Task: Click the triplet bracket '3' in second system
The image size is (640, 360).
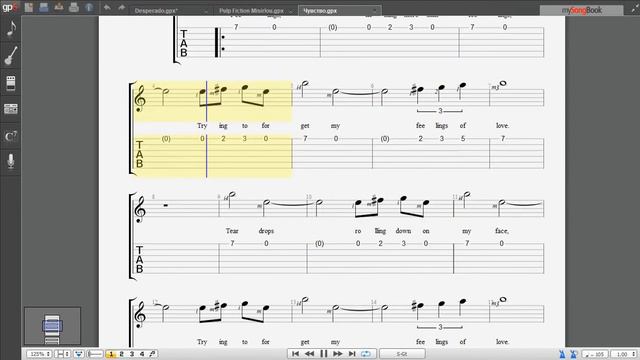Action: coord(440,111)
